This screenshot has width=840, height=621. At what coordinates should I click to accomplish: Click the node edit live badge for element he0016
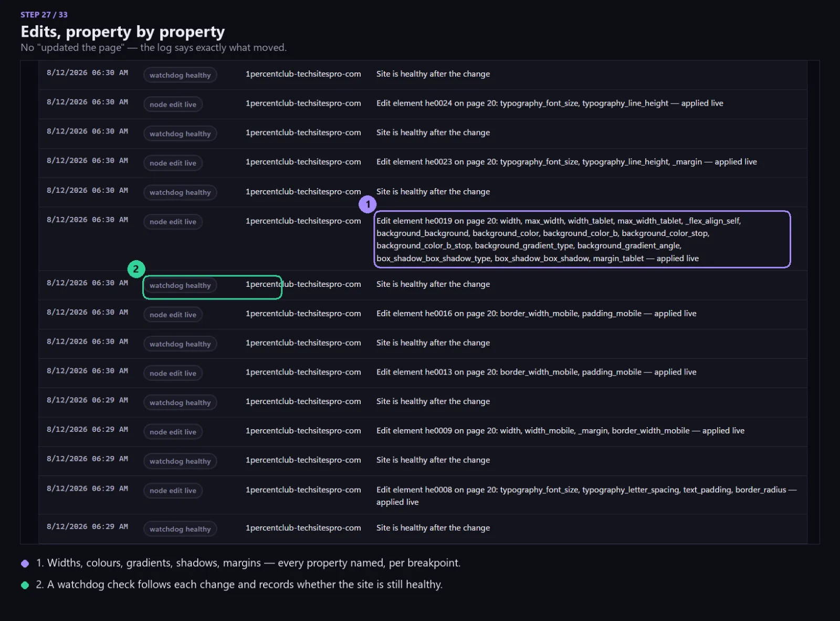(173, 314)
